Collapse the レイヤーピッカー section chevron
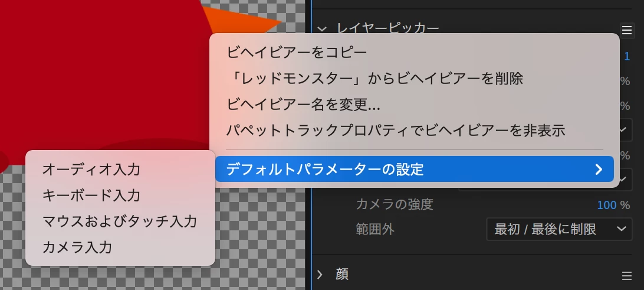Image resolution: width=644 pixels, height=290 pixels. [x=323, y=29]
